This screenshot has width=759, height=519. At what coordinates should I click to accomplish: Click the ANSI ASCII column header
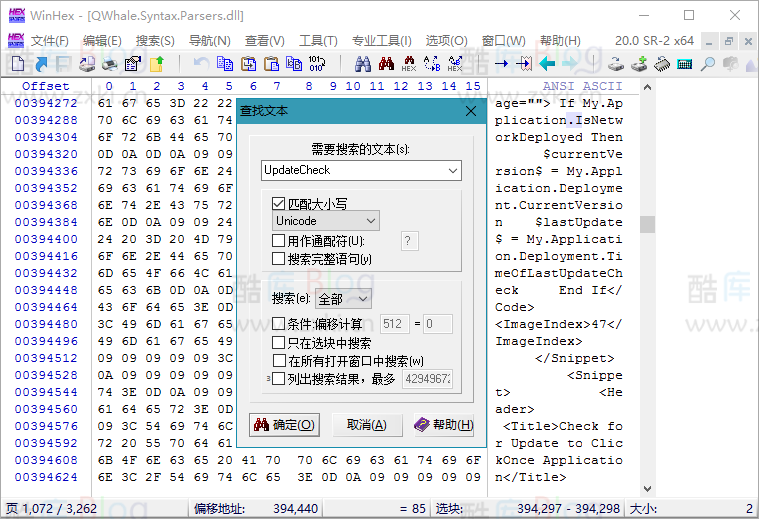coord(582,86)
